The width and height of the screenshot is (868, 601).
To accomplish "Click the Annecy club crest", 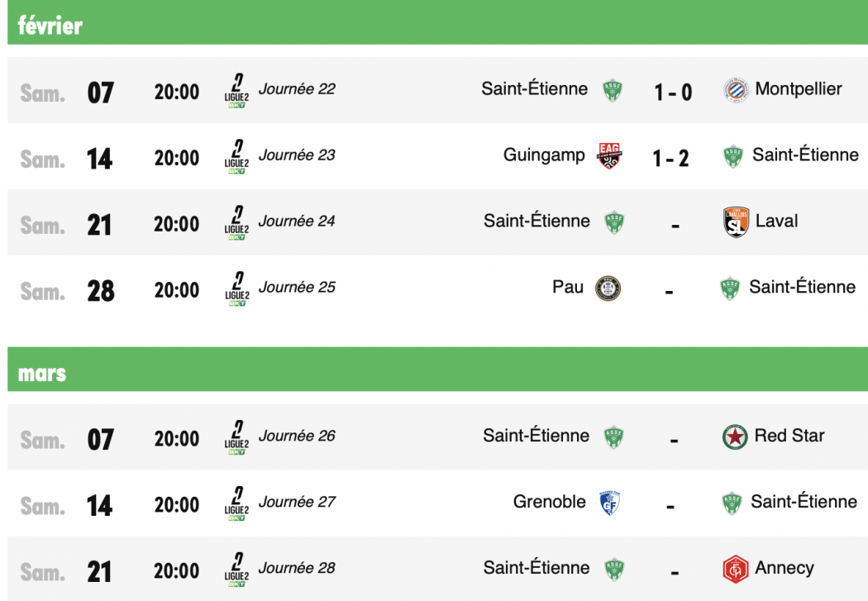I will pos(735,570).
